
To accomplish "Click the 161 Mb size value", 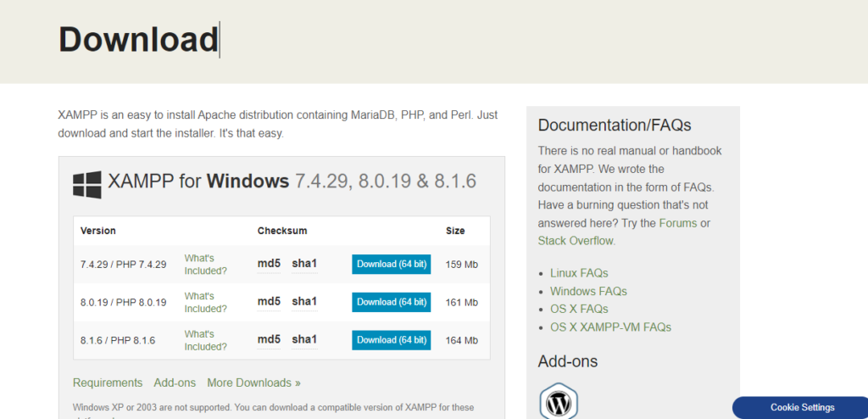I will tap(462, 303).
